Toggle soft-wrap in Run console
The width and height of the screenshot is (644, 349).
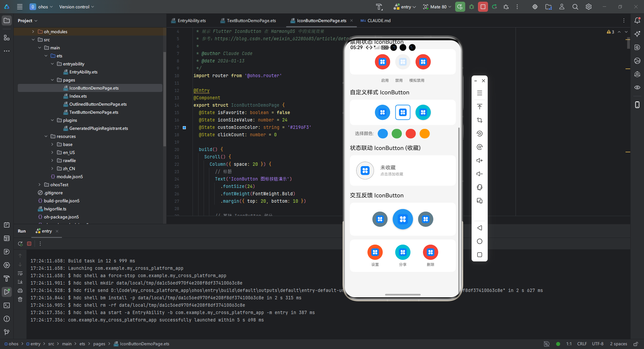pos(20,273)
